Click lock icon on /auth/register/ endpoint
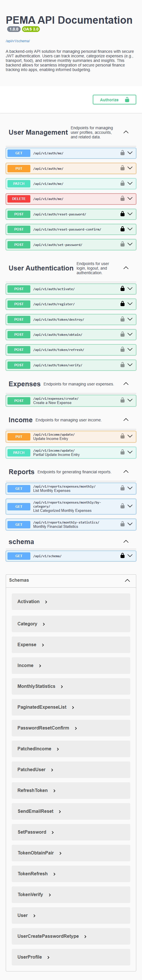The width and height of the screenshot is (142, 980). 122,304
